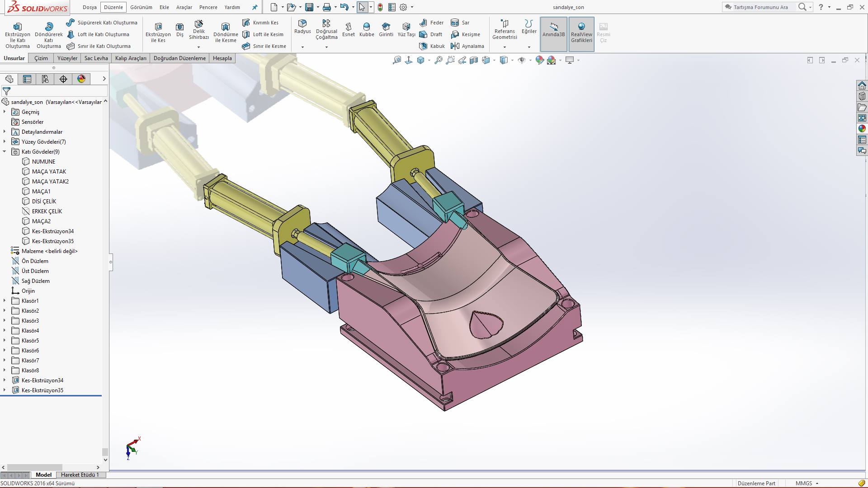Open the Options gear icon
This screenshot has height=488, width=868.
403,7
